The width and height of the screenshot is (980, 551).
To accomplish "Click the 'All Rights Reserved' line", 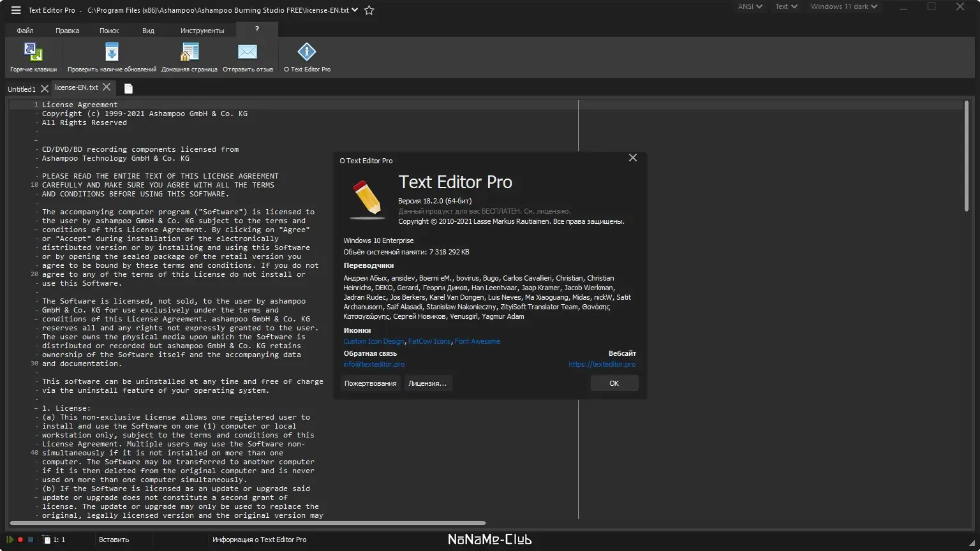I will pyautogui.click(x=84, y=122).
